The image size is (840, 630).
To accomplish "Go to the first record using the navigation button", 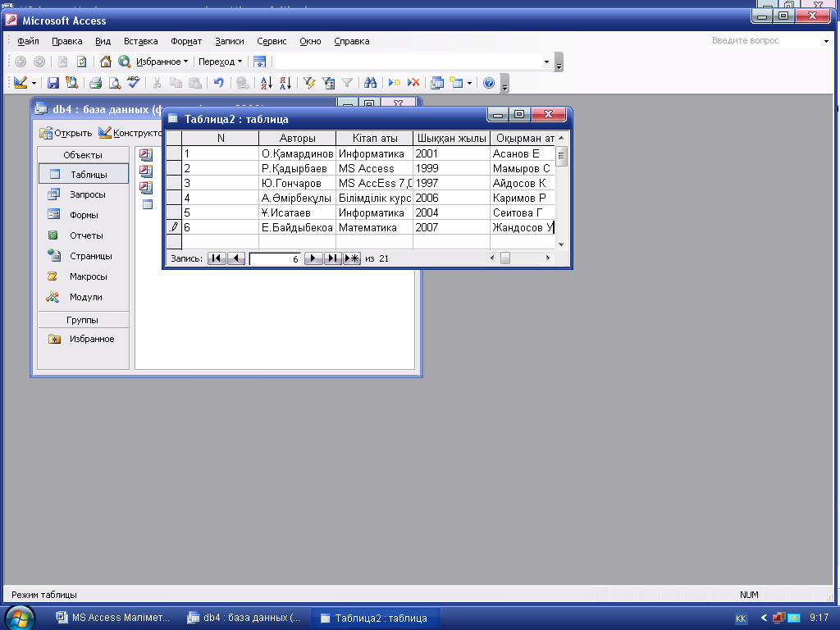I will point(217,258).
